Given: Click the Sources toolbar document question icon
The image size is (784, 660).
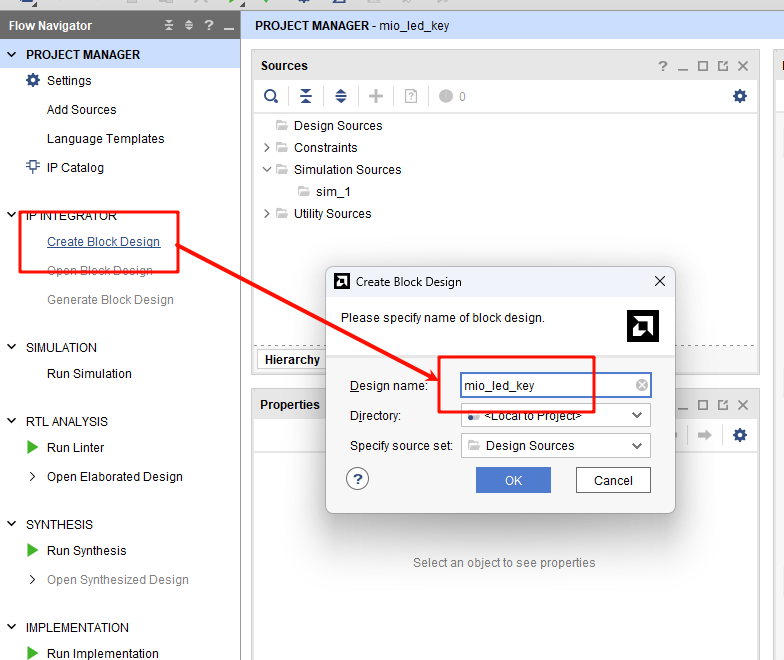Looking at the screenshot, I should tap(411, 96).
